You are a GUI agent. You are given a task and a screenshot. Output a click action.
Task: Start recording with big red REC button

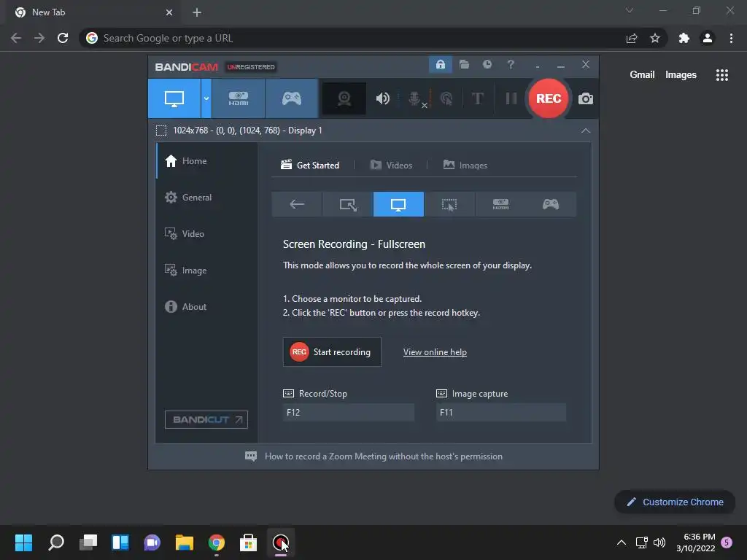click(549, 98)
